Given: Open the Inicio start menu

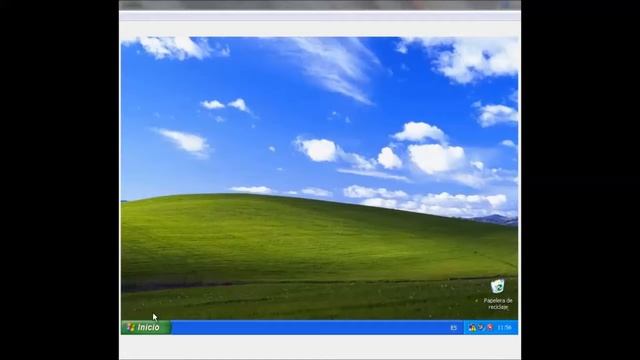Looking at the screenshot, I should (x=146, y=327).
